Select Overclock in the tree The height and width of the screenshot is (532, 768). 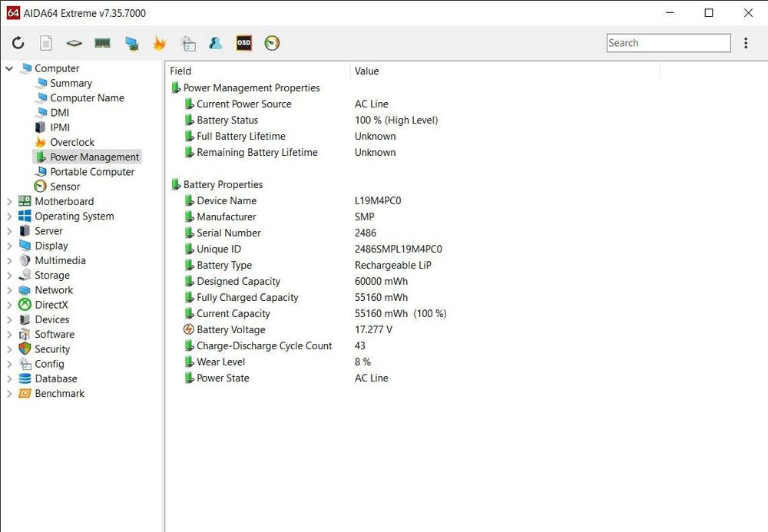coord(72,142)
